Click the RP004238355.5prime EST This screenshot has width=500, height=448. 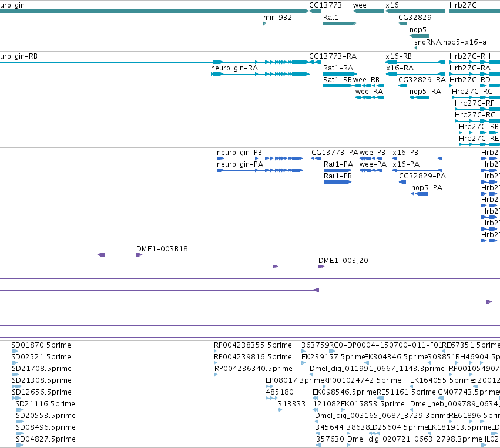(x=215, y=351)
